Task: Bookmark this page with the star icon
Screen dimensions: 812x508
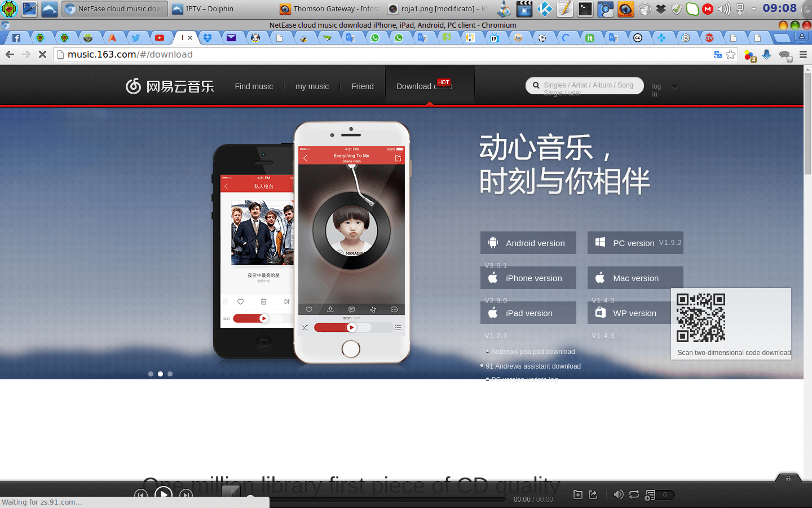Action: tap(731, 54)
